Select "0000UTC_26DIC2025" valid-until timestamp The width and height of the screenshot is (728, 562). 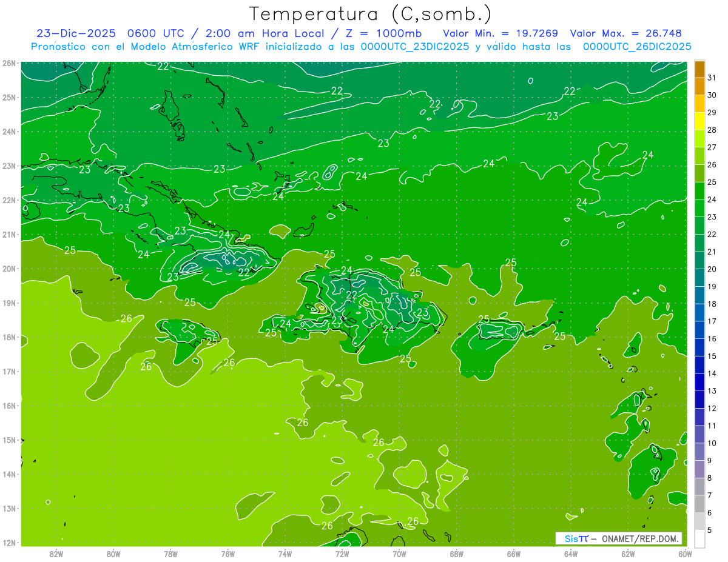[x=637, y=47]
